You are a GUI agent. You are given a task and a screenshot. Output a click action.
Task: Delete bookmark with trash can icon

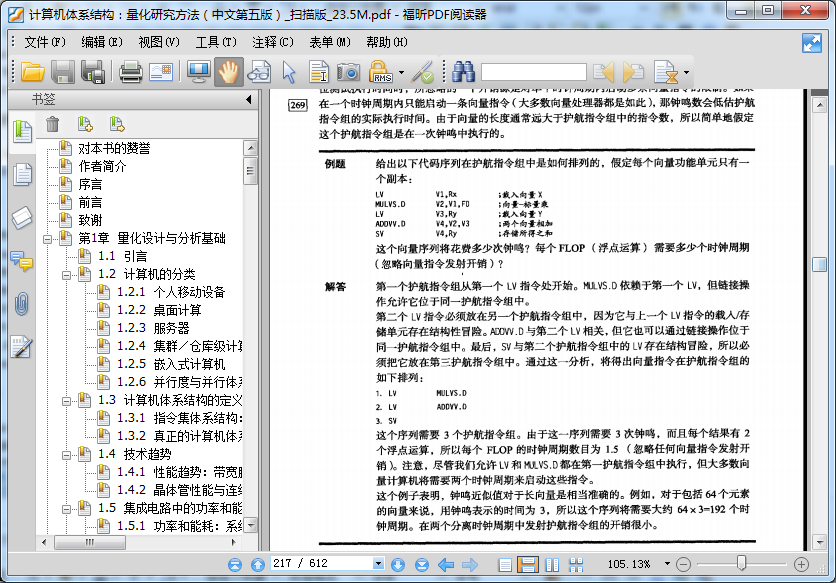52,124
